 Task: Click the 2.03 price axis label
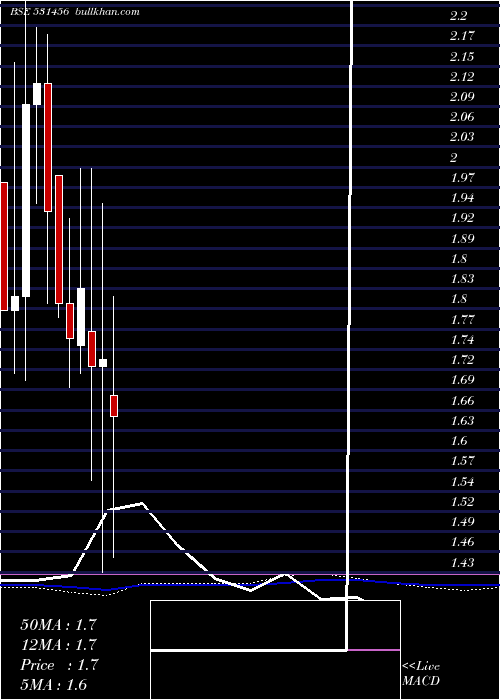(462, 137)
